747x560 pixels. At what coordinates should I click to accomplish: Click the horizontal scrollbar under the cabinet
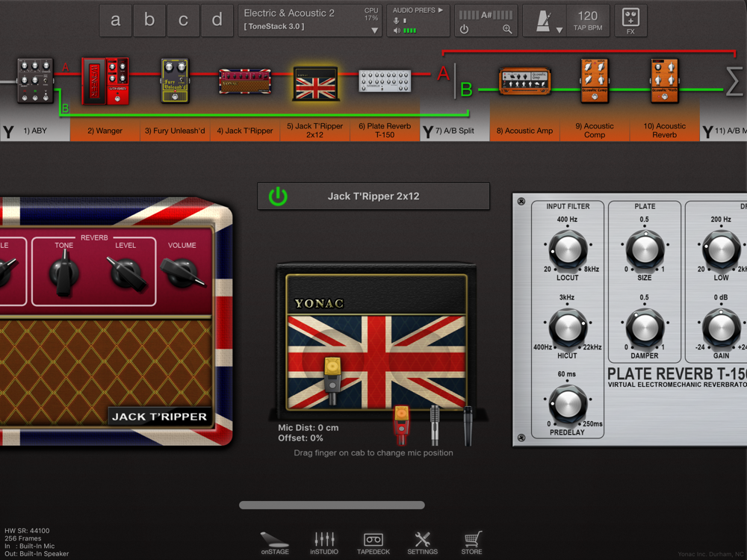tap(332, 505)
